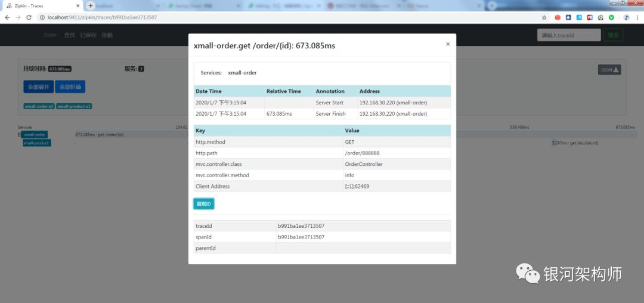Click the 673.085ms relative time cell
The height and width of the screenshot is (303, 644).
point(289,114)
